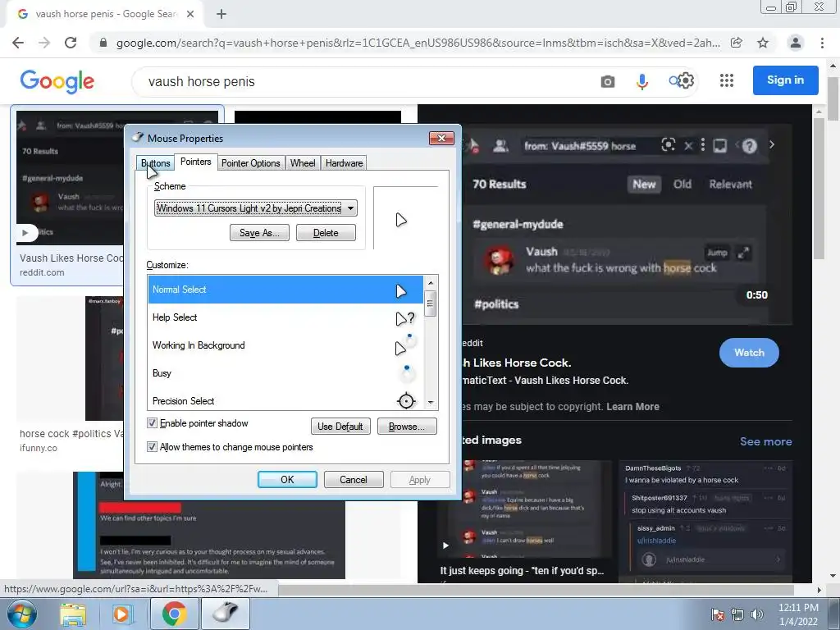Close the Google Search browser tab
840x630 pixels.
click(x=190, y=14)
